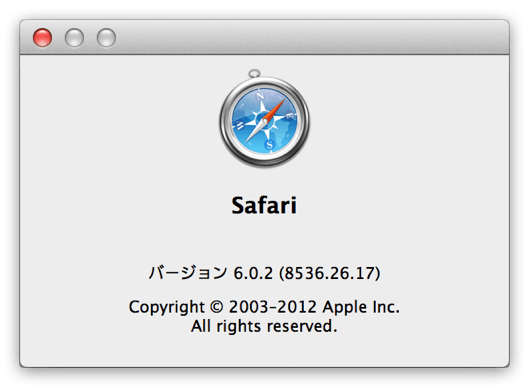Click the version text "バージョン 6.0.2 (8536.26.17)"
This screenshot has width=529, height=387.
[264, 273]
